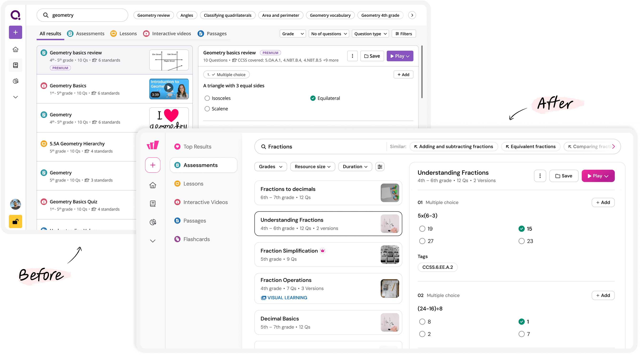This screenshot has width=644, height=364.
Task: Expand the Resource size dropdown
Action: (312, 167)
